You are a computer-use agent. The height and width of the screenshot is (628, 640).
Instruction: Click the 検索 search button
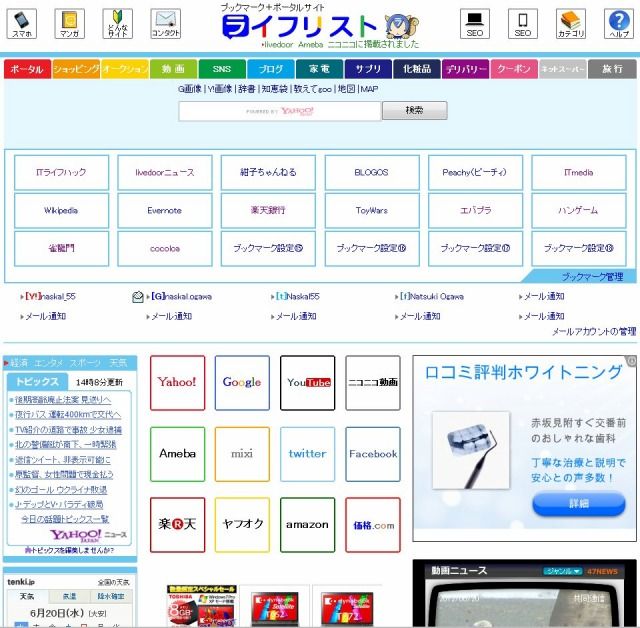(x=415, y=110)
